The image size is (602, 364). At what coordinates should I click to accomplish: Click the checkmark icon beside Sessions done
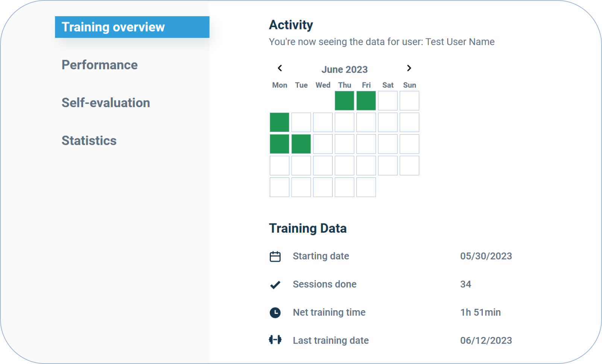[x=275, y=285]
